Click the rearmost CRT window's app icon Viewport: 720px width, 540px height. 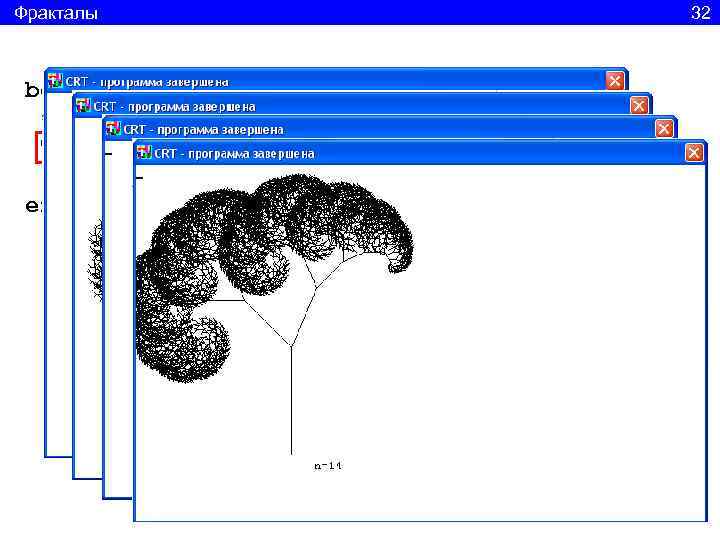(56, 81)
